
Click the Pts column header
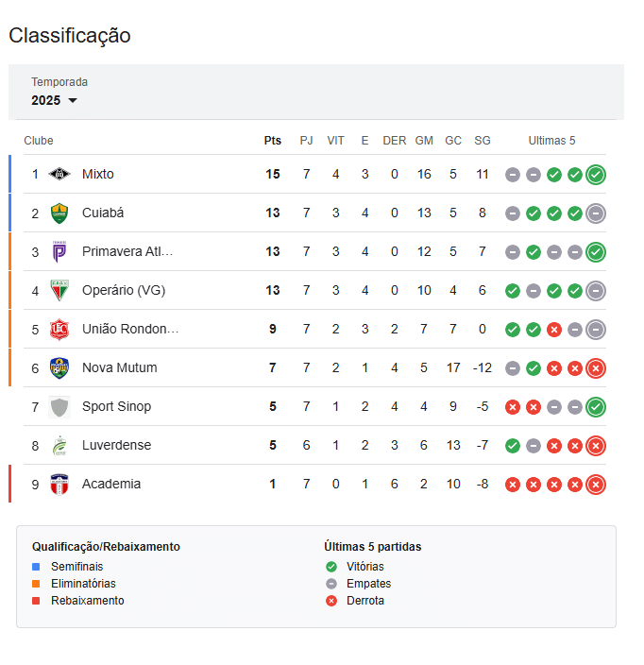(x=272, y=141)
